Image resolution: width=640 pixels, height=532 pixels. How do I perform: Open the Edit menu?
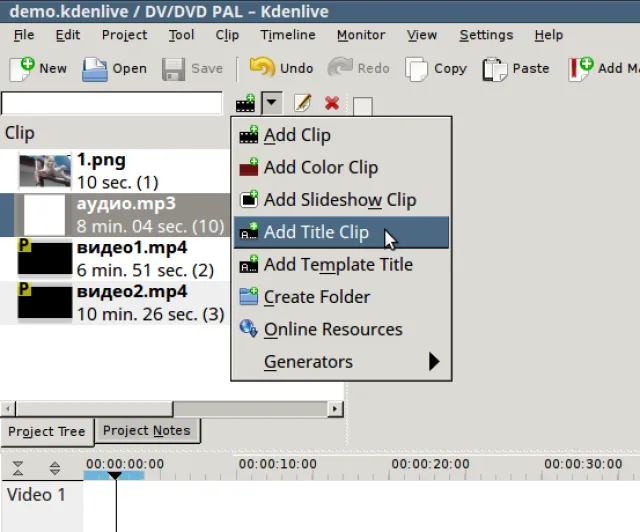[68, 35]
